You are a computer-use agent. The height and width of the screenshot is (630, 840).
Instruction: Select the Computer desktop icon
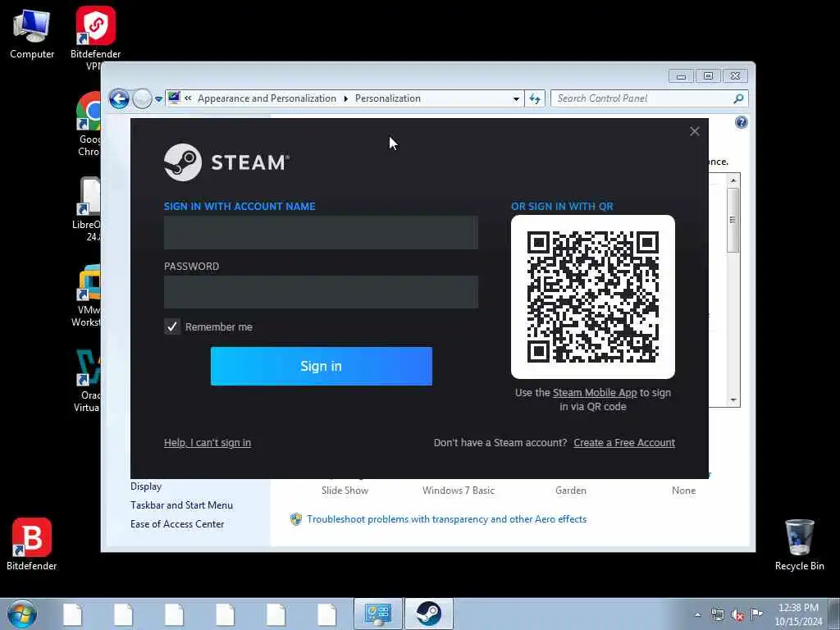coord(32,34)
